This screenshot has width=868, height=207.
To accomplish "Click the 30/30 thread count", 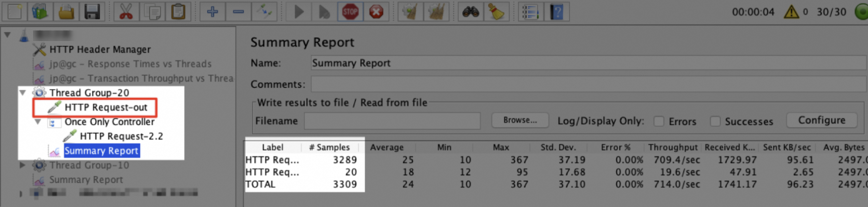I will coord(831,11).
